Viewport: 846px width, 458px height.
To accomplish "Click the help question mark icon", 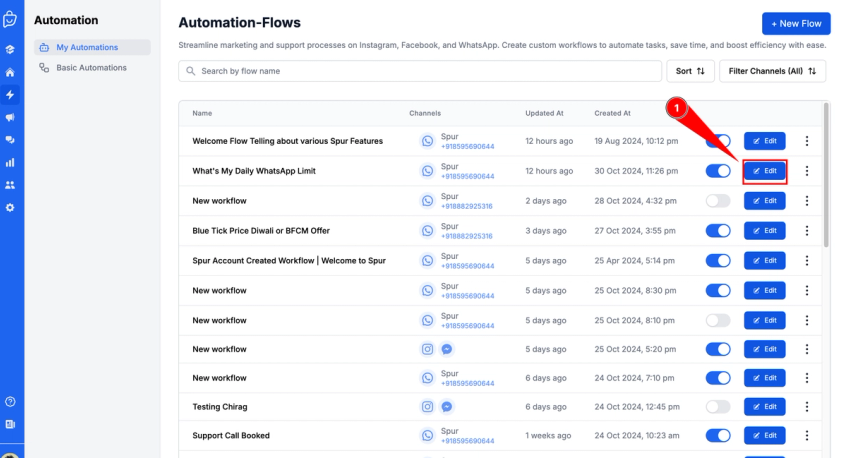I will (10, 401).
